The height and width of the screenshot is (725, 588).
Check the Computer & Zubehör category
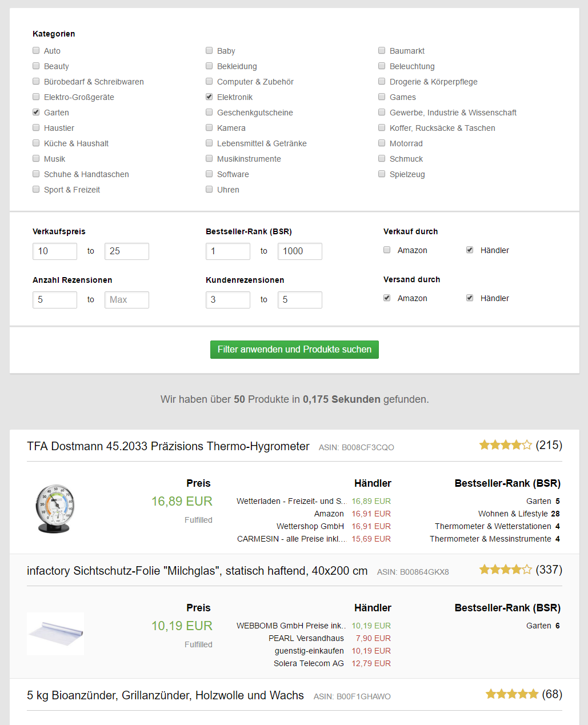209,81
